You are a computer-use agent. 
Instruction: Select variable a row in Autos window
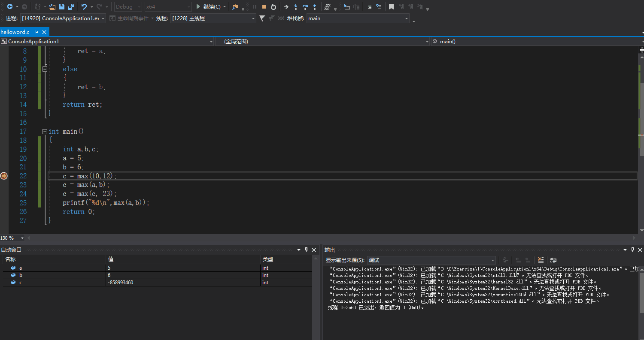click(x=157, y=268)
